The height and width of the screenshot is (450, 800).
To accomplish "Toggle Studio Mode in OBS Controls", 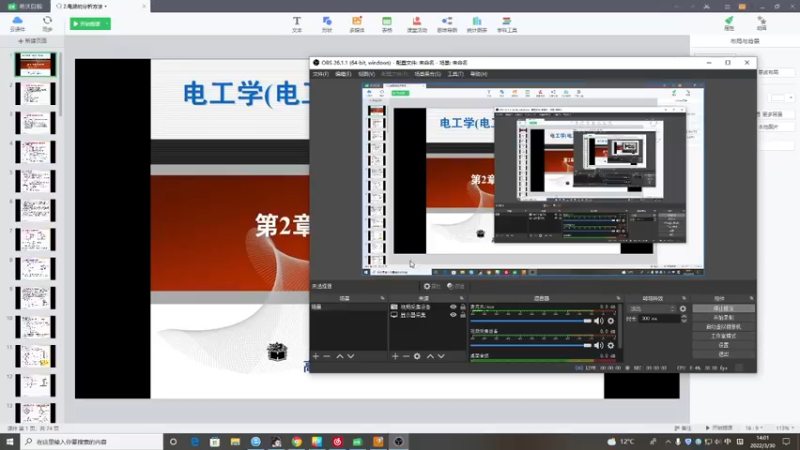I will pos(723,336).
